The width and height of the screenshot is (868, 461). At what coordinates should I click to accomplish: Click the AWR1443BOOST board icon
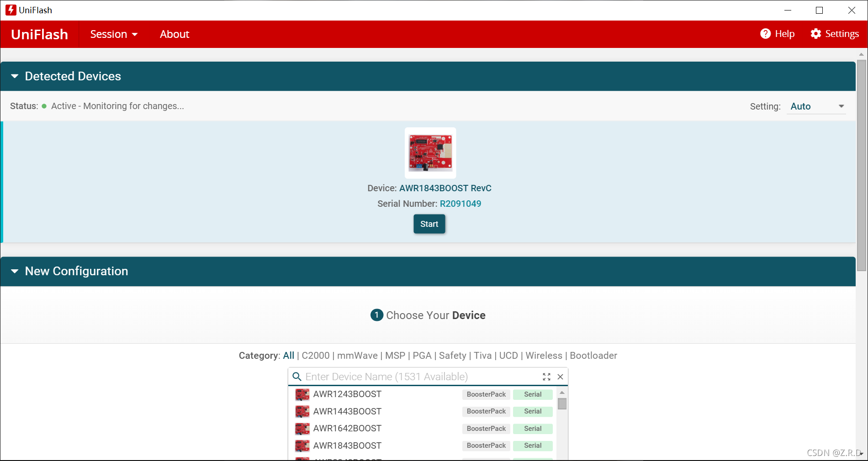pos(302,411)
